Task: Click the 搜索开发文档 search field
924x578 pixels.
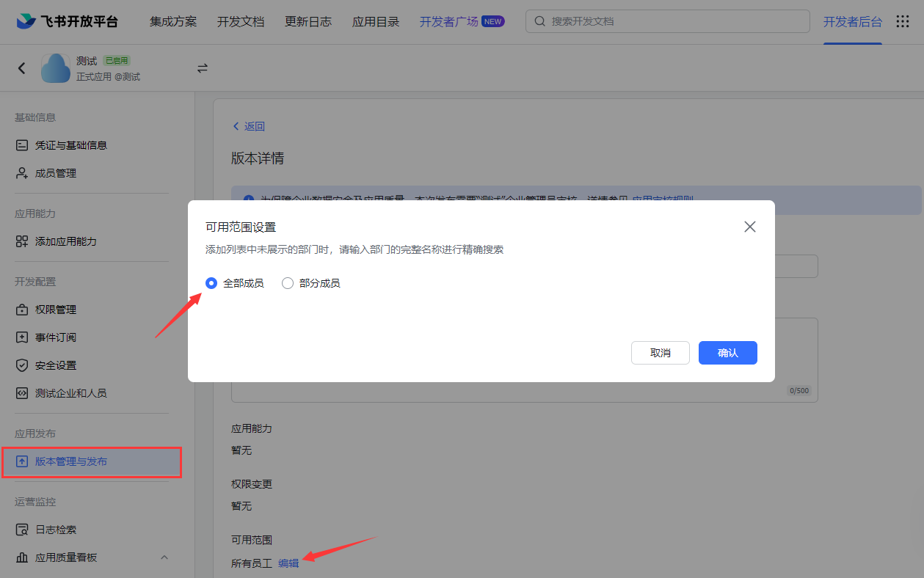Action: pos(675,21)
